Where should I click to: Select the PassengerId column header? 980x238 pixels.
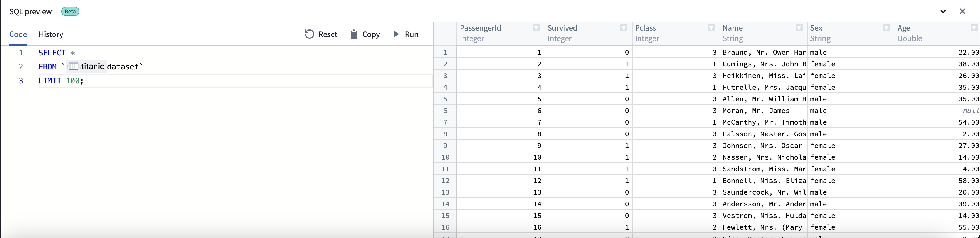[x=500, y=33]
